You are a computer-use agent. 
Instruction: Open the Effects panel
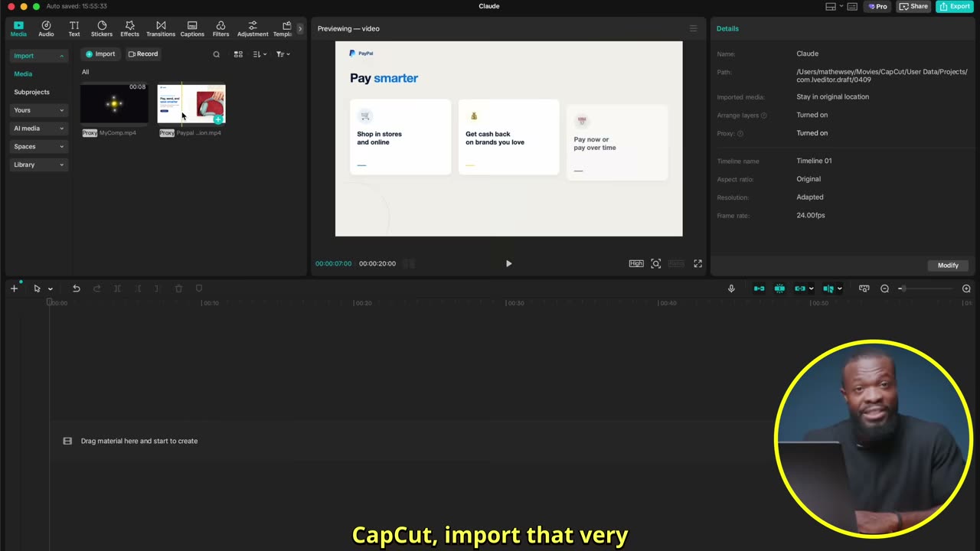[x=130, y=29]
